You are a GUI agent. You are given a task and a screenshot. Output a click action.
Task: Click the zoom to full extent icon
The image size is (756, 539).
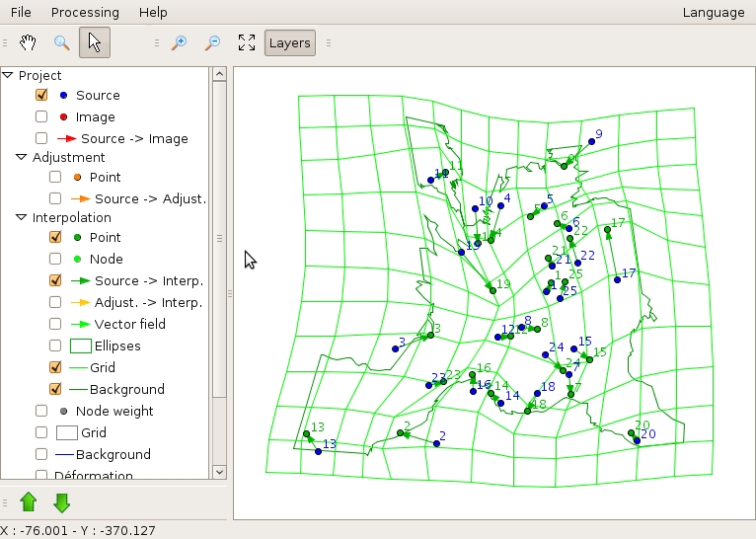click(x=247, y=42)
